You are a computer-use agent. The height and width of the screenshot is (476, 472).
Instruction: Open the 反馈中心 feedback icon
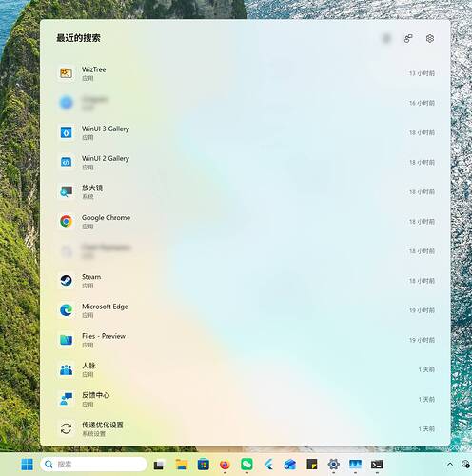[67, 399]
